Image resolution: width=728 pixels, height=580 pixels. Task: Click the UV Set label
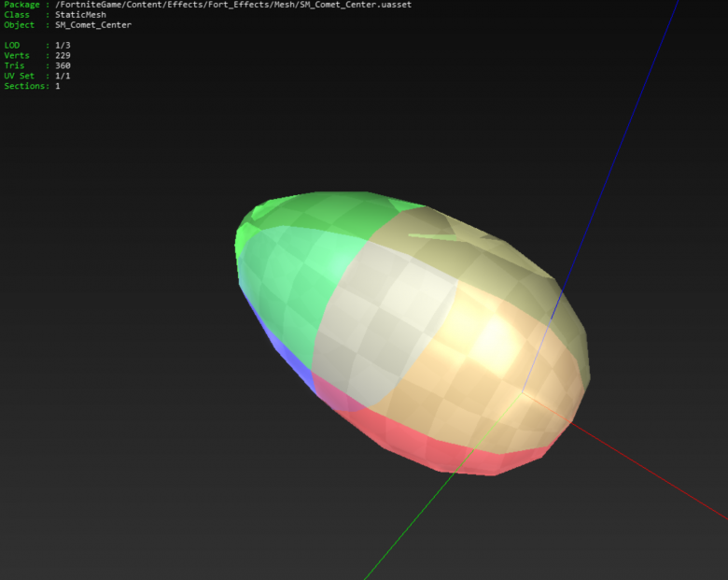click(19, 77)
